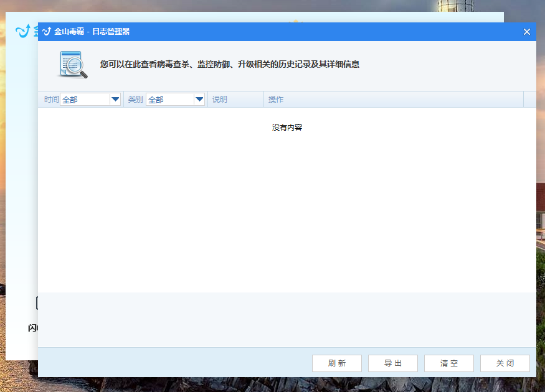This screenshot has width=545, height=392.
Task: Click the empty rightmost column header cell
Action: pos(529,100)
